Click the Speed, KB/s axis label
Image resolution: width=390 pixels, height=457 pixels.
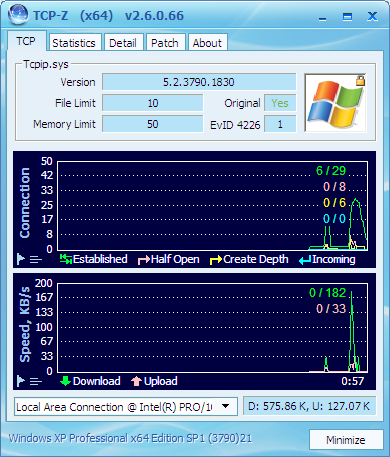tap(25, 324)
